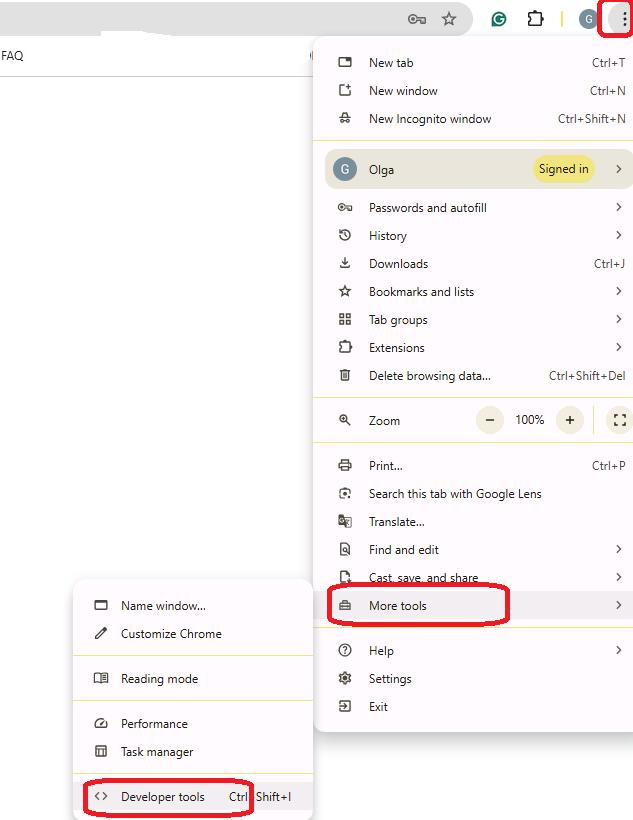
Task: Click the FAQ link on the page
Action: click(x=12, y=56)
